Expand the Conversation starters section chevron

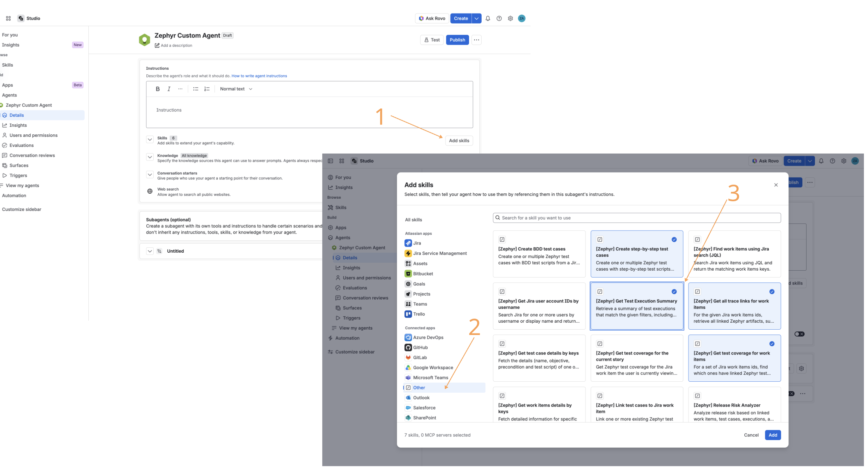pos(150,174)
